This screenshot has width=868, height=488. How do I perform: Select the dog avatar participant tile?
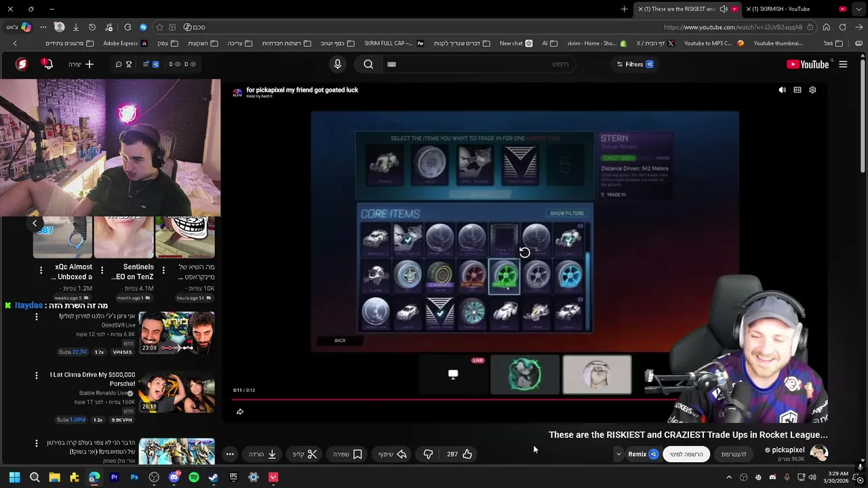click(x=597, y=374)
